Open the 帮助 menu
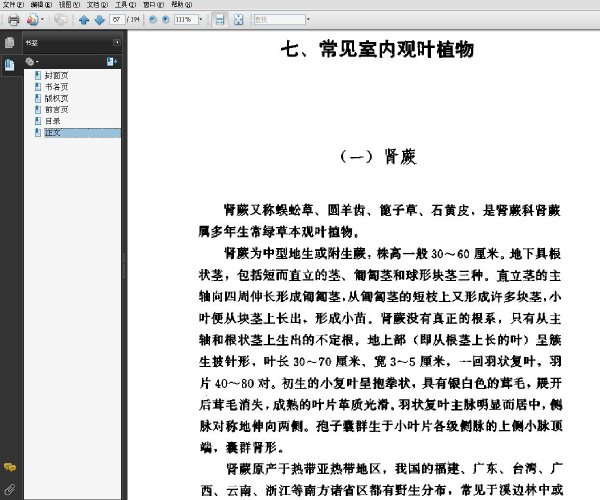600x500 pixels. click(x=181, y=5)
